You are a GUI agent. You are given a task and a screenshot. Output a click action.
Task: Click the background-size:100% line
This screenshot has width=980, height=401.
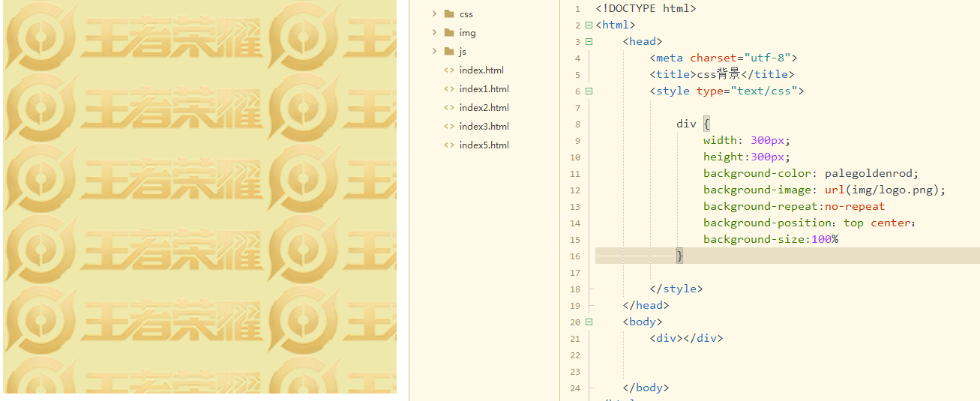771,239
